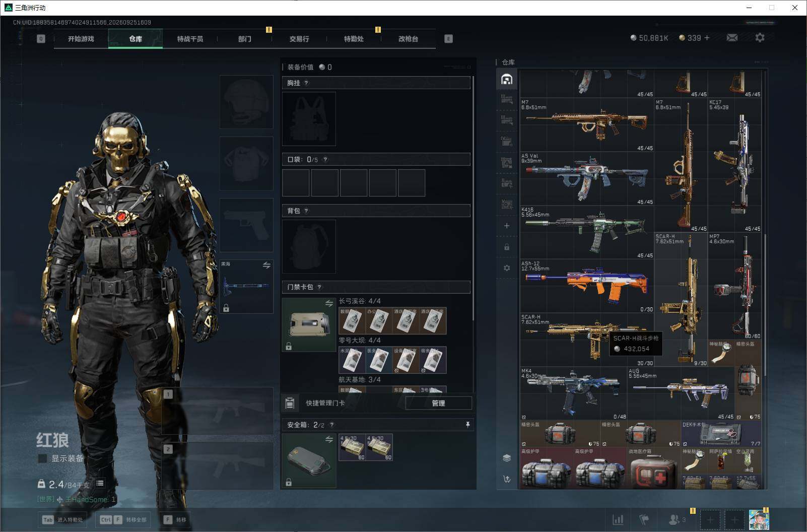The height and width of the screenshot is (532, 807).
Task: Open the mail envelope icon
Action: click(x=732, y=38)
